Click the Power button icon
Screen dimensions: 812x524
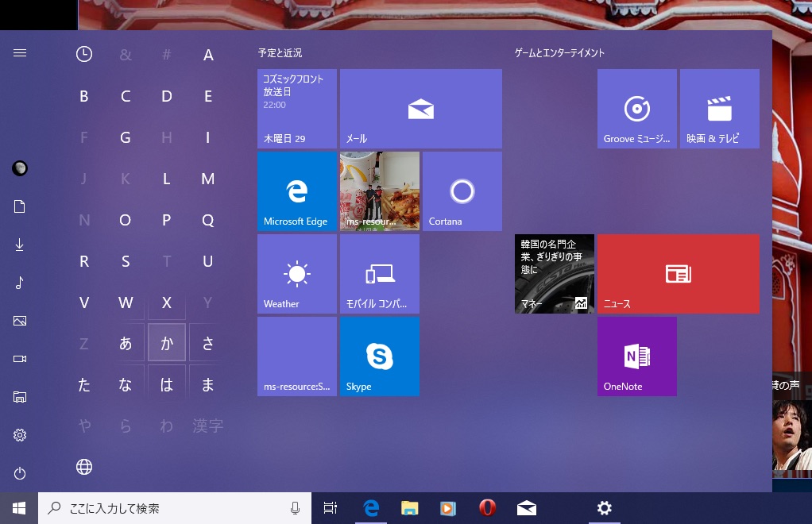point(20,473)
